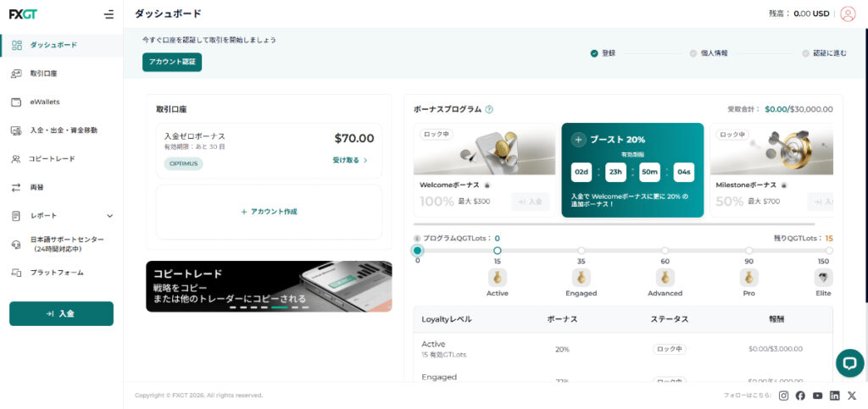Click the Elite level diamond icon

(823, 278)
